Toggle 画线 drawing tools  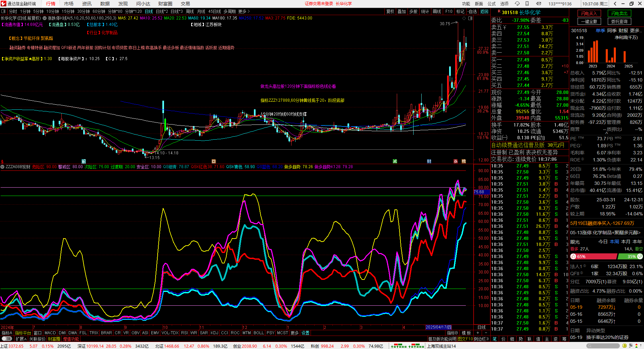point(437,11)
